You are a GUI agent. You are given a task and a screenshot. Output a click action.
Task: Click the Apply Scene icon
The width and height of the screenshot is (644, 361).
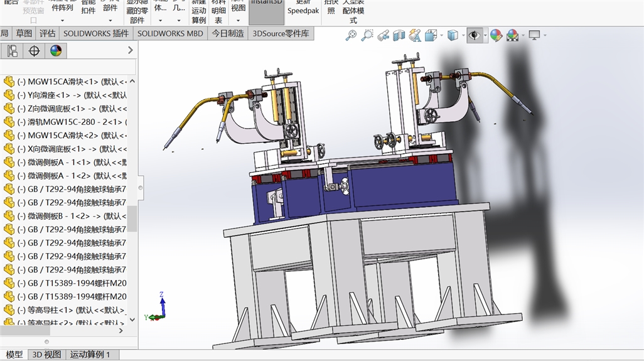point(512,36)
